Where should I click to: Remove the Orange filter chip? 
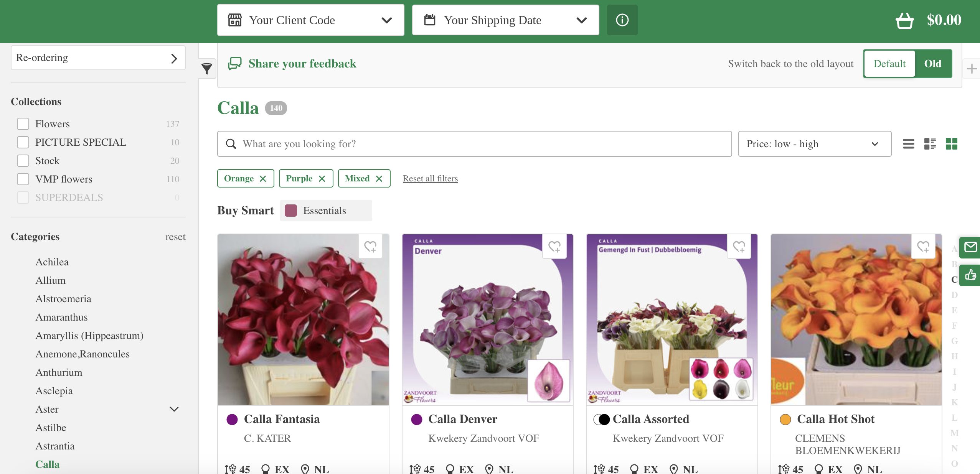pos(263,179)
